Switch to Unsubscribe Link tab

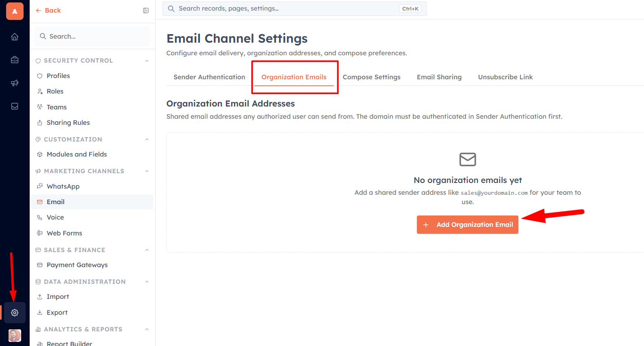[505, 77]
